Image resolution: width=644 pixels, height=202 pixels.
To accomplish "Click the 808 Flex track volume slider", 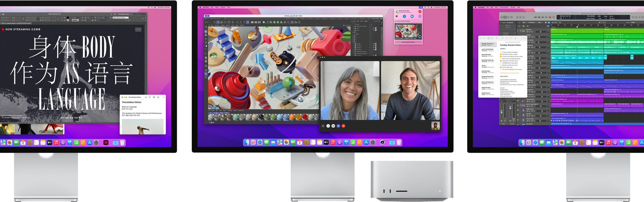I will pos(541,32).
